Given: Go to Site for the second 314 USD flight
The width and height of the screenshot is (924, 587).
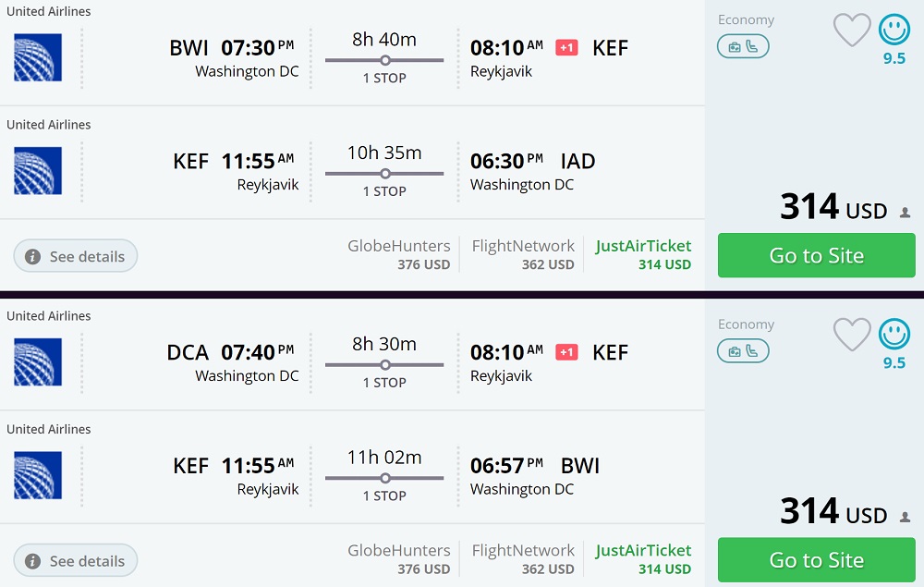Looking at the screenshot, I should (816, 560).
